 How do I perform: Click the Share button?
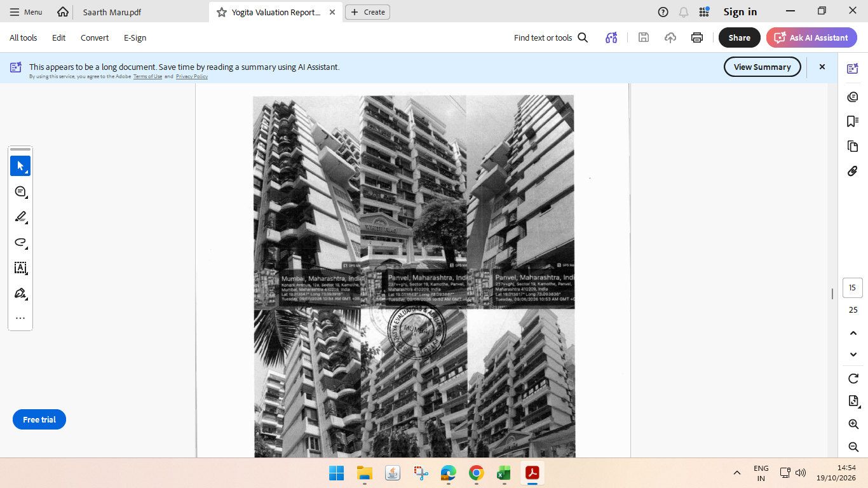740,37
